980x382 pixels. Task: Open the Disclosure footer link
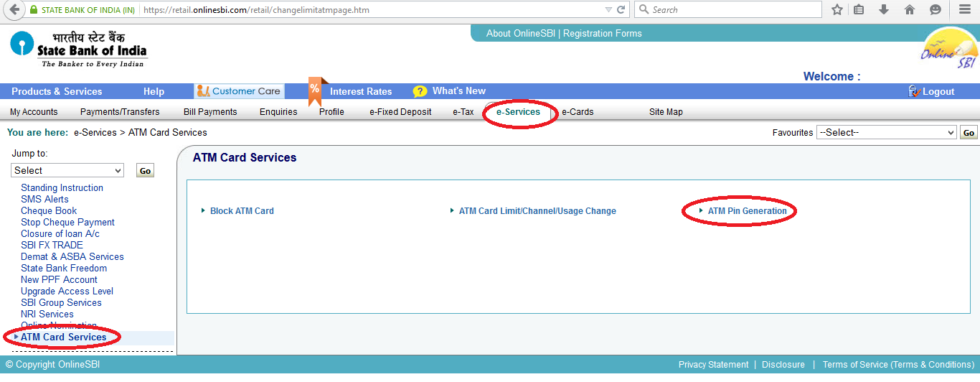pos(783,365)
